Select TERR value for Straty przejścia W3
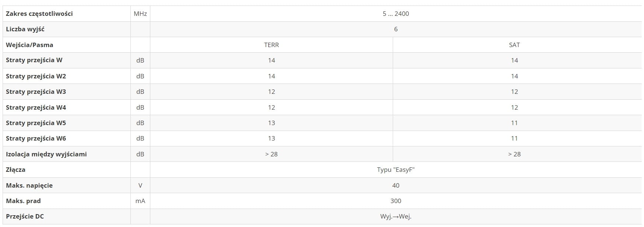Viewport: 644px width, 227px height. click(x=272, y=92)
